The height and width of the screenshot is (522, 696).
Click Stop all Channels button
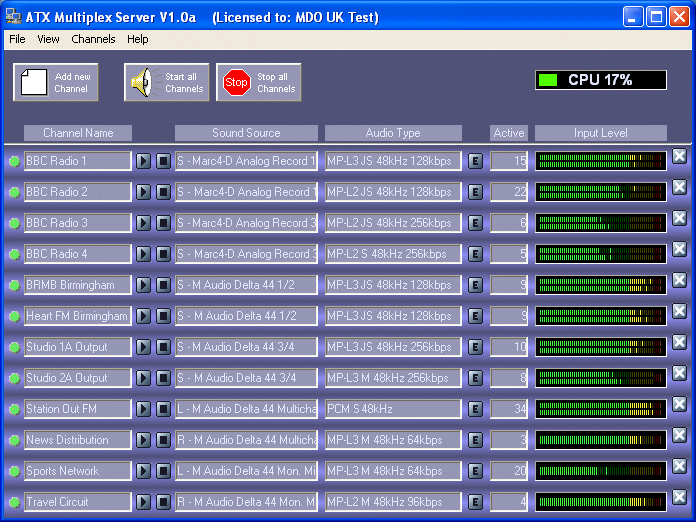click(259, 82)
